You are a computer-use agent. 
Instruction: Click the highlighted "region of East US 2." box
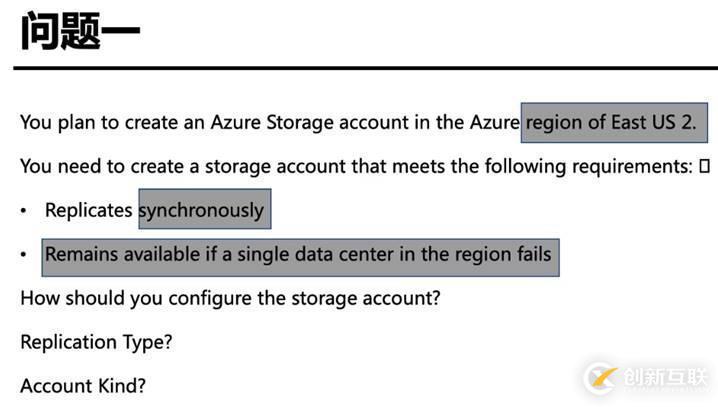614,123
